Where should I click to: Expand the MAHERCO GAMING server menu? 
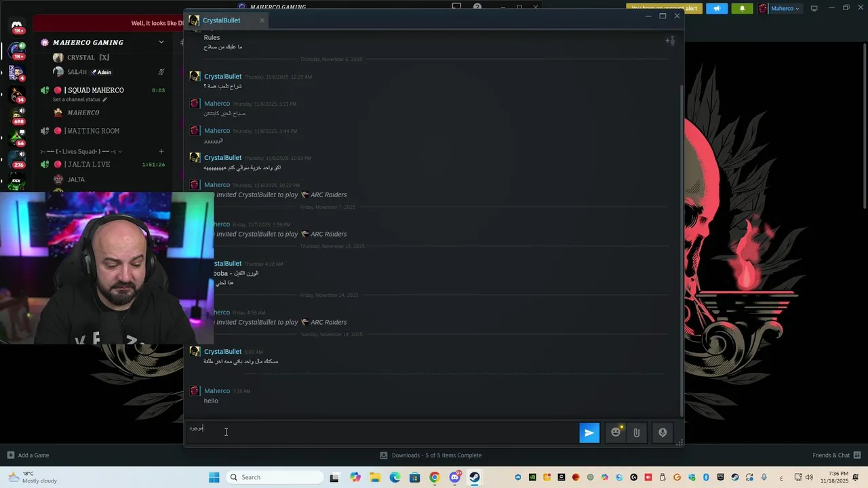point(161,42)
